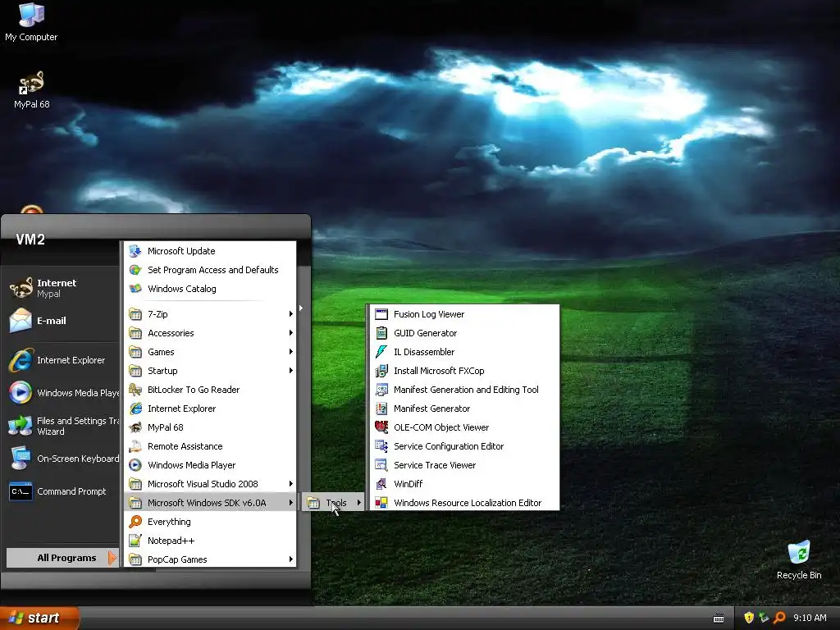Screen dimensions: 840x630
Task: Click the 9:10 AM taskbar clock
Action: point(810,618)
